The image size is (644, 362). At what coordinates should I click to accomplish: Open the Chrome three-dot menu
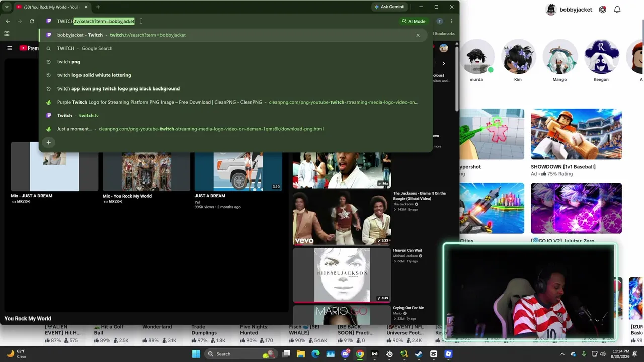[x=452, y=21]
